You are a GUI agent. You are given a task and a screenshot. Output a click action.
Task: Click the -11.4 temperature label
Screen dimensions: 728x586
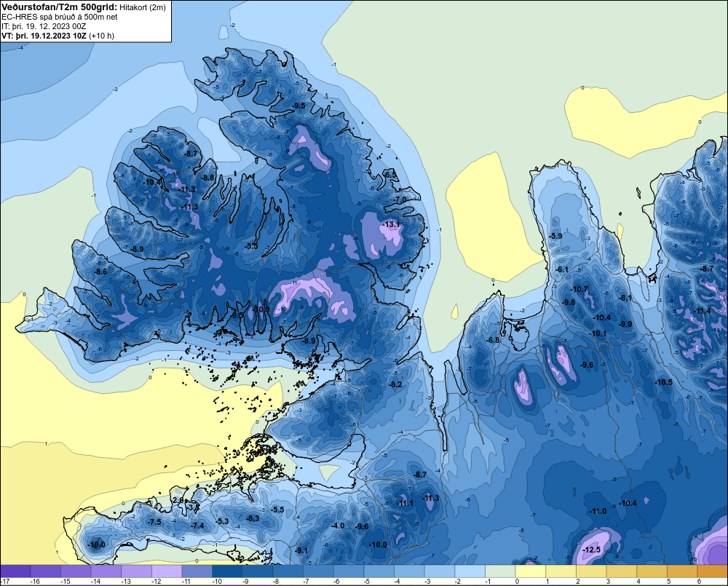coord(702,311)
